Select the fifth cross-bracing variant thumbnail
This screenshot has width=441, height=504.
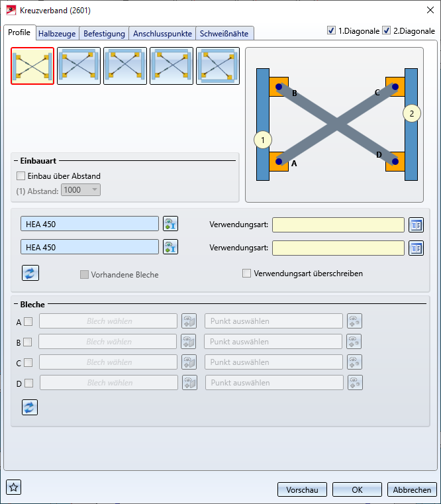pos(218,66)
